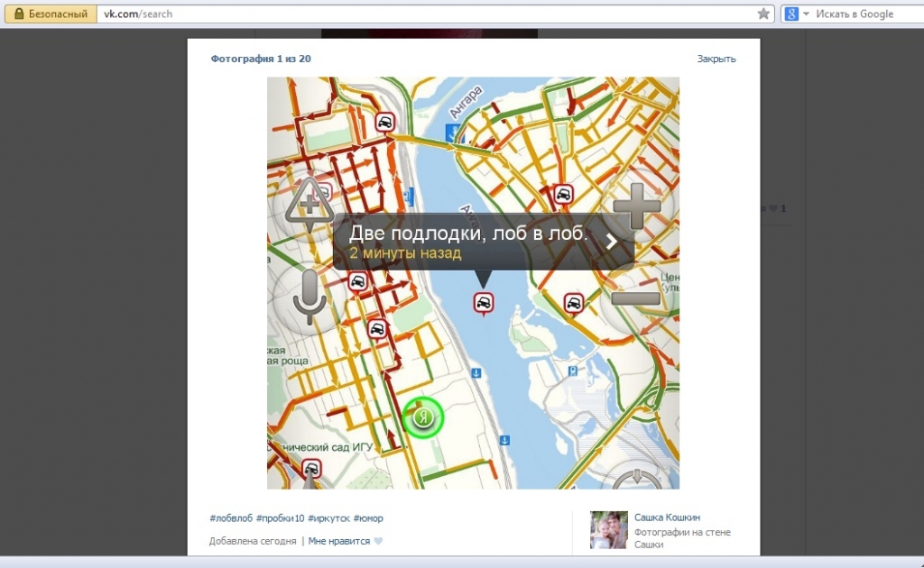Open the #юмор hashtag link
The width and height of the screenshot is (924, 568).
click(x=368, y=518)
